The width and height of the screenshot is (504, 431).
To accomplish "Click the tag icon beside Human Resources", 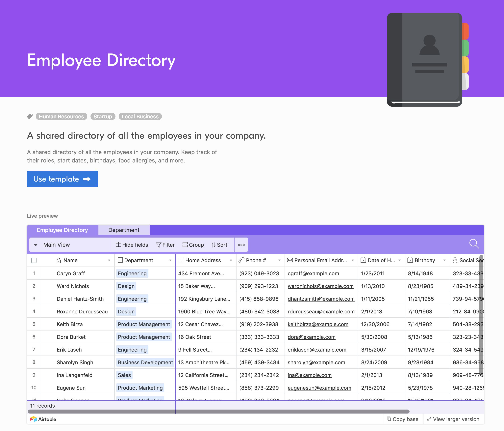I will point(30,116).
